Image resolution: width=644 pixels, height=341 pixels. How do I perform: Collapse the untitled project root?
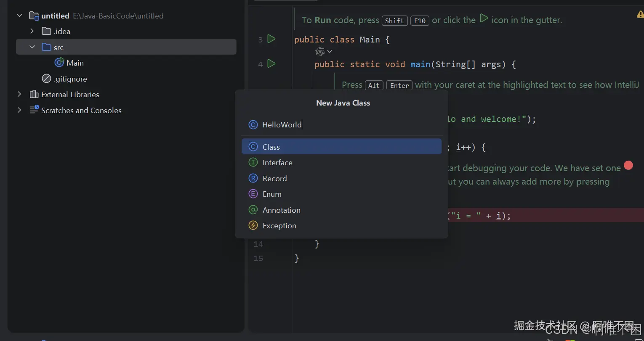pyautogui.click(x=19, y=16)
